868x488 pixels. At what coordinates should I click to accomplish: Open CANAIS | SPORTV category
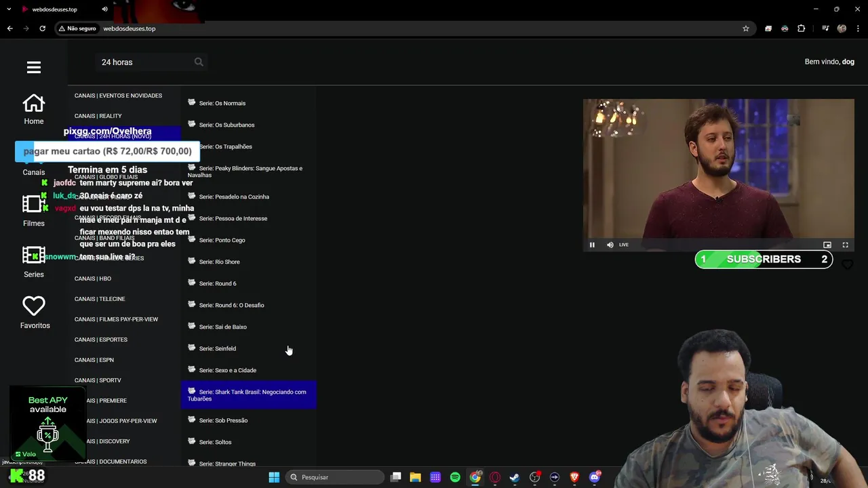click(x=98, y=380)
